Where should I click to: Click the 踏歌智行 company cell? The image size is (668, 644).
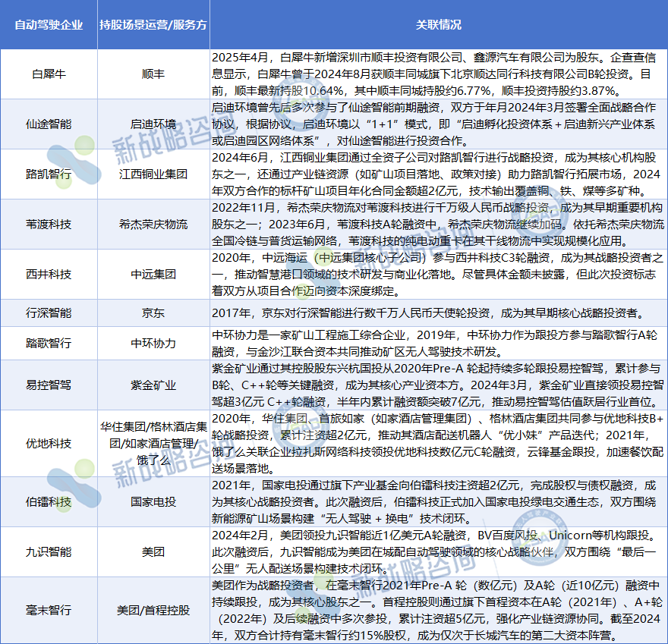pyautogui.click(x=49, y=343)
